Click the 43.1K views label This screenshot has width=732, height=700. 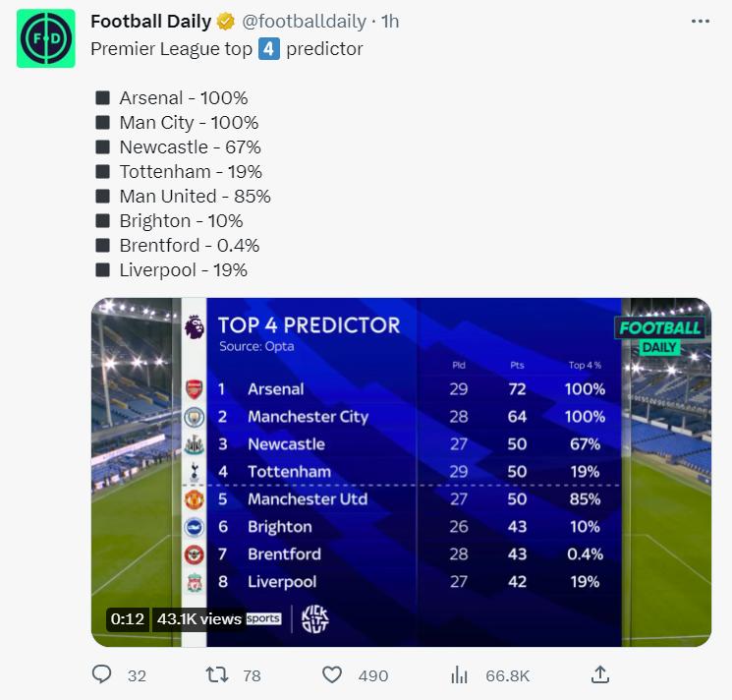pyautogui.click(x=198, y=619)
